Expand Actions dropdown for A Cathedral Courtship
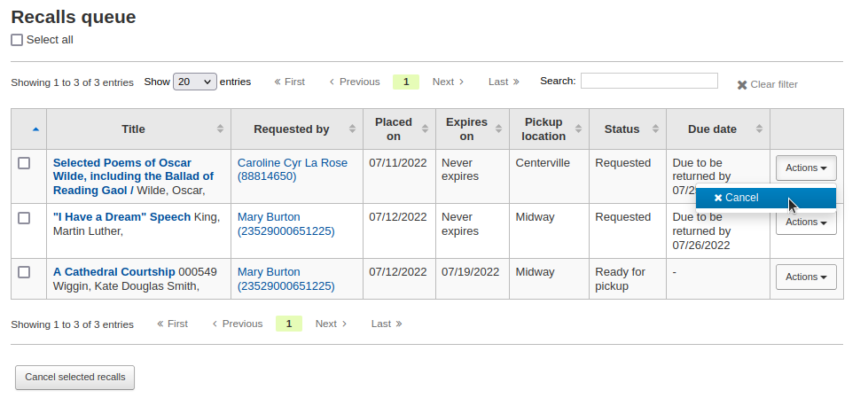This screenshot has height=406, width=868. pyautogui.click(x=806, y=277)
